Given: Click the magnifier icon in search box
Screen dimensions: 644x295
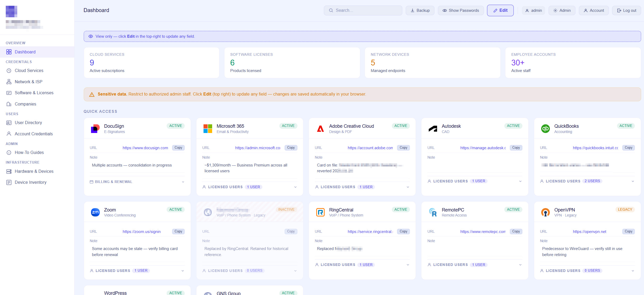Looking at the screenshot, I should (331, 10).
